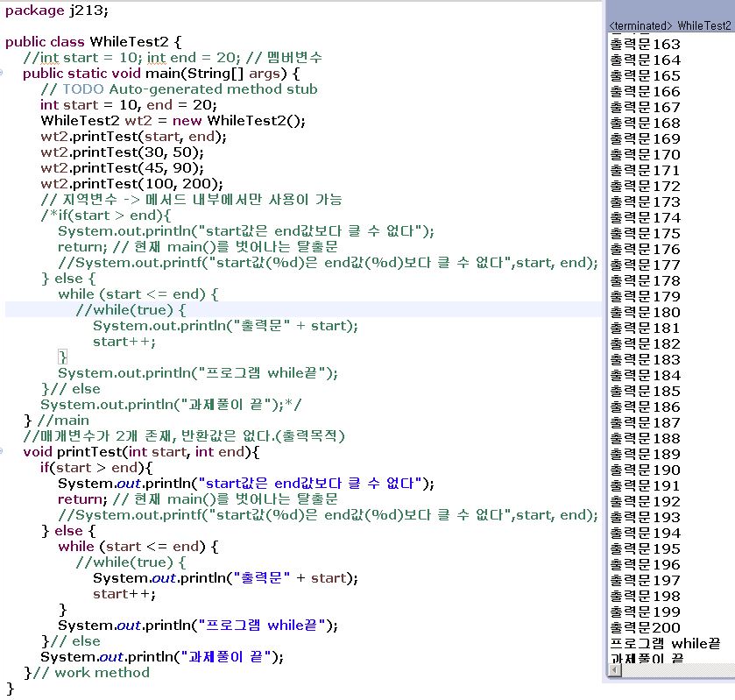735x700 pixels.
Task: Click console output line '출력문185'
Action: tap(645, 391)
